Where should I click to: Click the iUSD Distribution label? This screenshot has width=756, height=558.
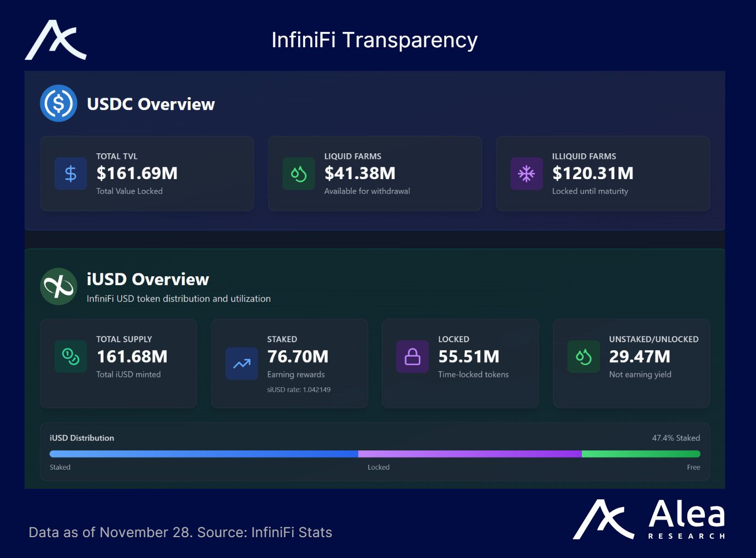pos(82,438)
